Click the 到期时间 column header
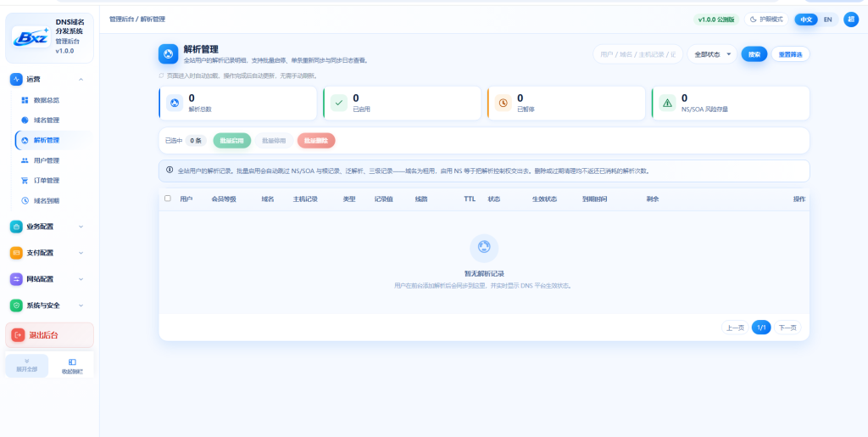This screenshot has width=868, height=437. [594, 199]
